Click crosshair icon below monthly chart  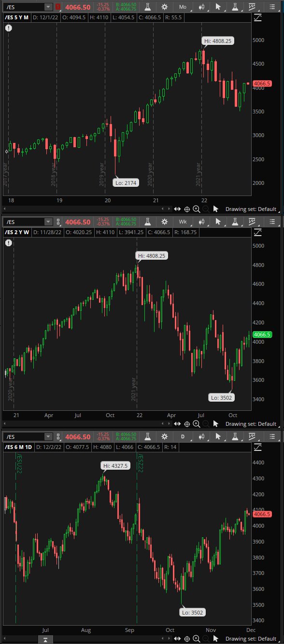coord(187,209)
